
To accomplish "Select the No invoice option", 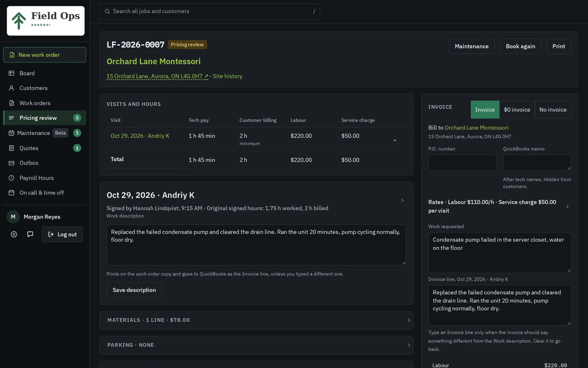I will click(x=553, y=110).
